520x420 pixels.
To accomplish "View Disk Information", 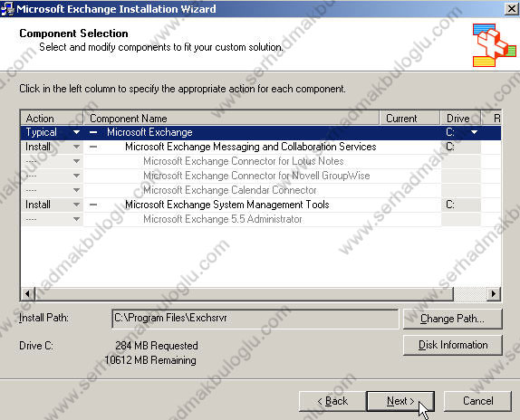I will coord(452,345).
